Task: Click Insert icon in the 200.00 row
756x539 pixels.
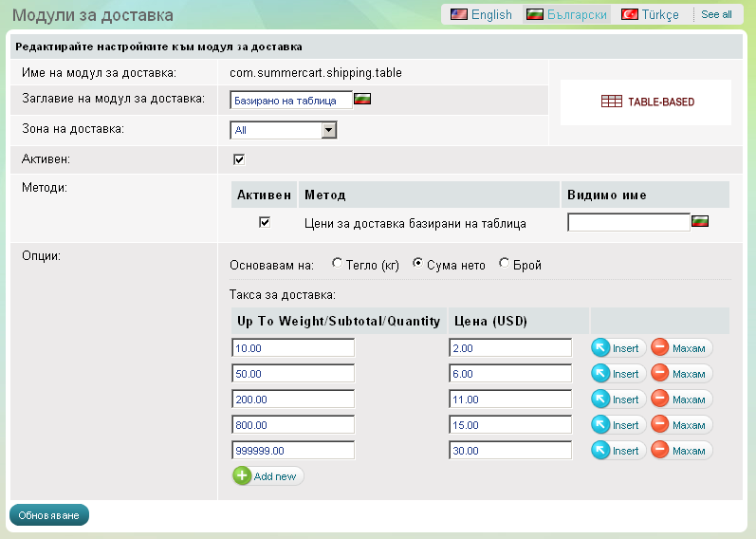Action: click(600, 400)
